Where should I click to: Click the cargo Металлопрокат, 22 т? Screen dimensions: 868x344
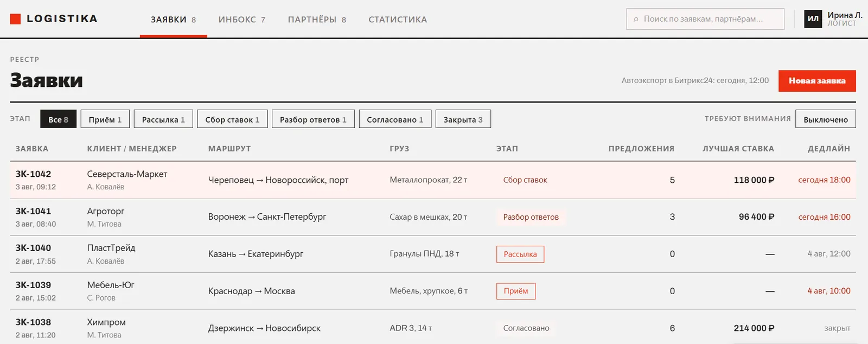[428, 180]
